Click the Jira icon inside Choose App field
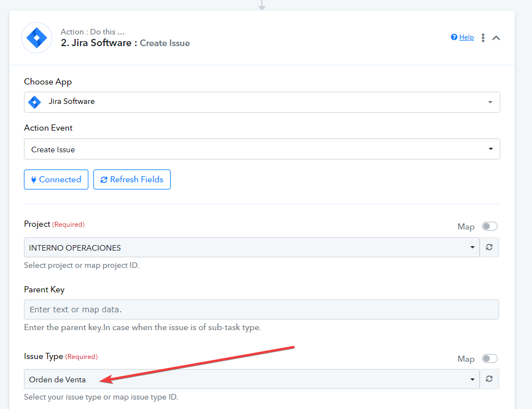The height and width of the screenshot is (409, 532). click(34, 102)
